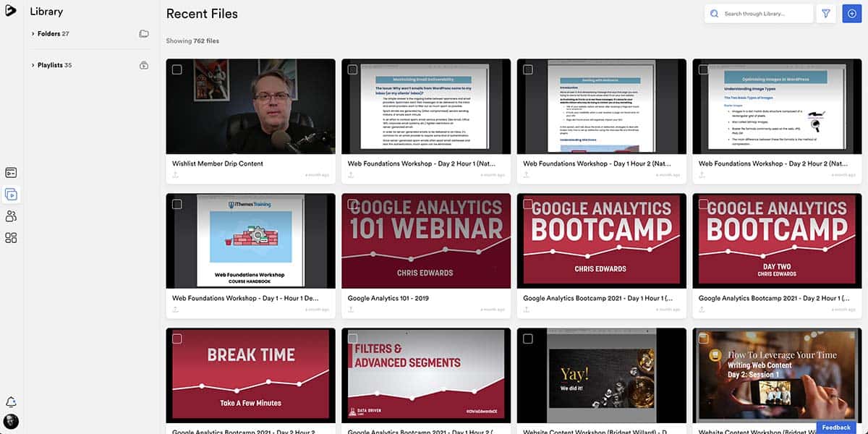This screenshot has width=868, height=434.
Task: Click the Library panel heading
Action: point(46,12)
